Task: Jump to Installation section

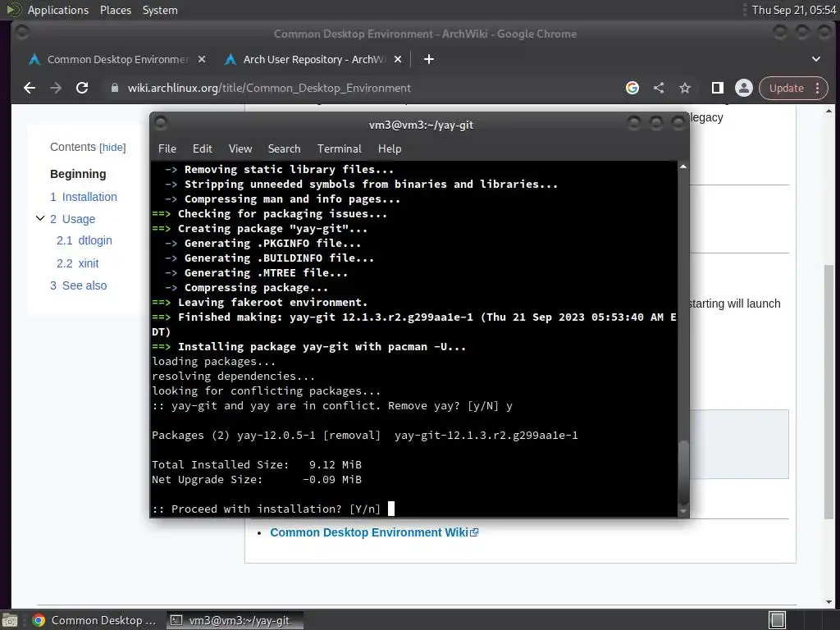Action: 84,197
